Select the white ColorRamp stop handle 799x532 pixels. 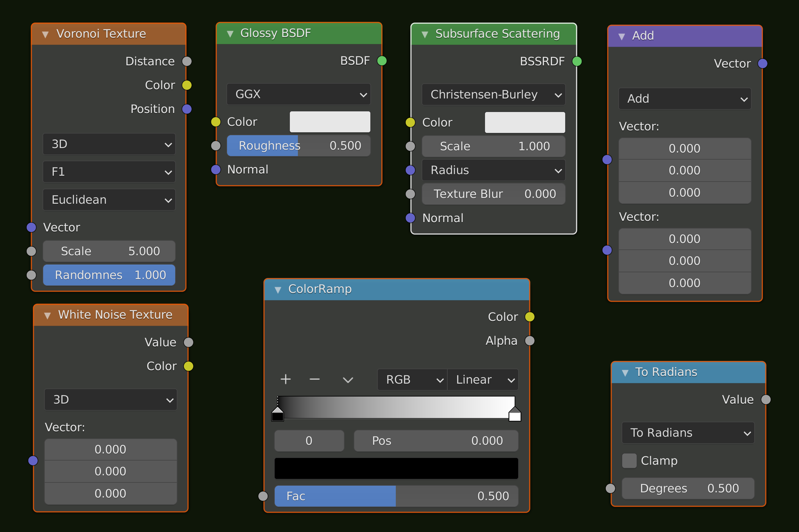[x=515, y=414]
